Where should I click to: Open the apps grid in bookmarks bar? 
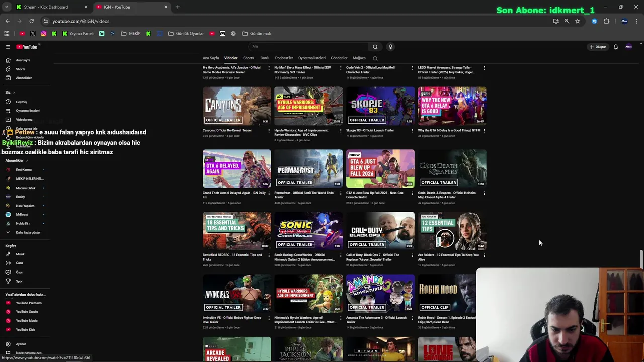[7, 34]
